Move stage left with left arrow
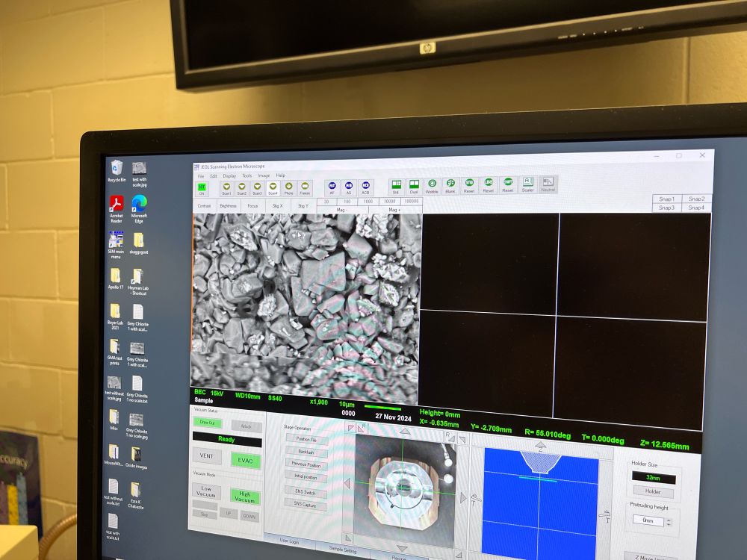This screenshot has width=747, height=560. [347, 484]
